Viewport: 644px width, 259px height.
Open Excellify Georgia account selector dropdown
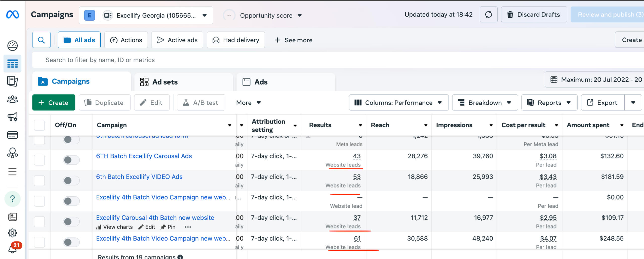pyautogui.click(x=146, y=15)
